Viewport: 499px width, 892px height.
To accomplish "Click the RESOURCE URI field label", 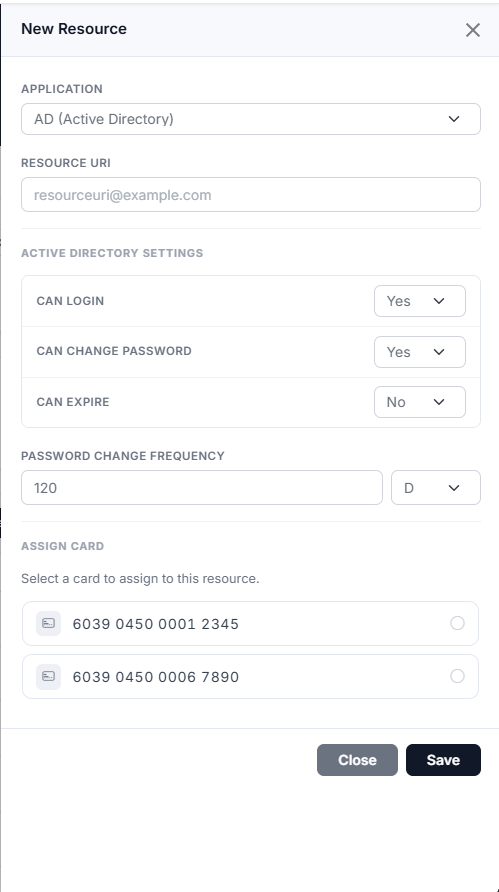I will [66, 163].
